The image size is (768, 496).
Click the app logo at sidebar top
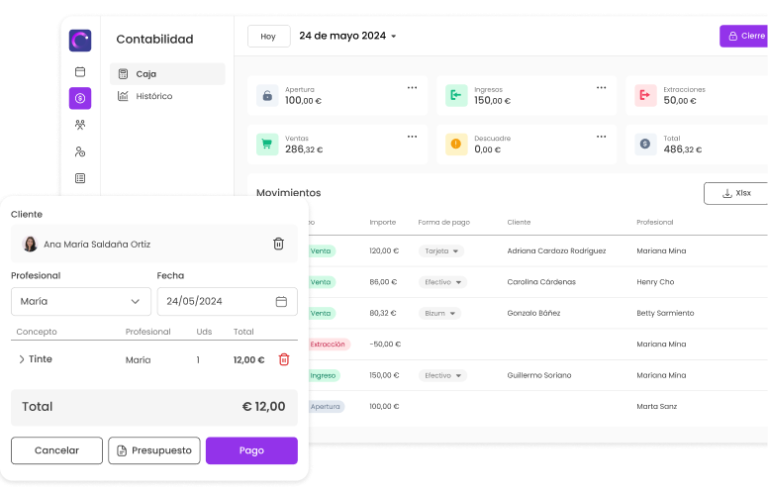[80, 40]
